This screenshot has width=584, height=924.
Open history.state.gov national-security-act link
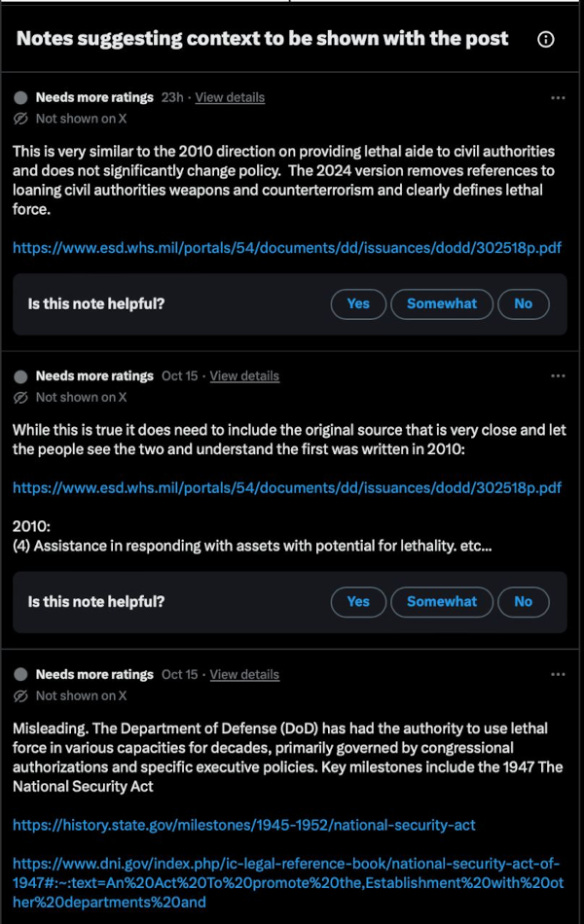(x=243, y=825)
